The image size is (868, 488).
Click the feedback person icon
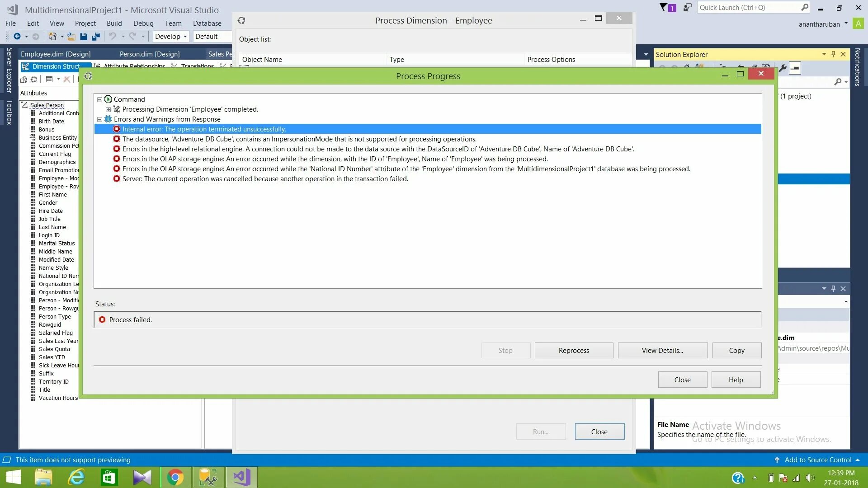687,8
